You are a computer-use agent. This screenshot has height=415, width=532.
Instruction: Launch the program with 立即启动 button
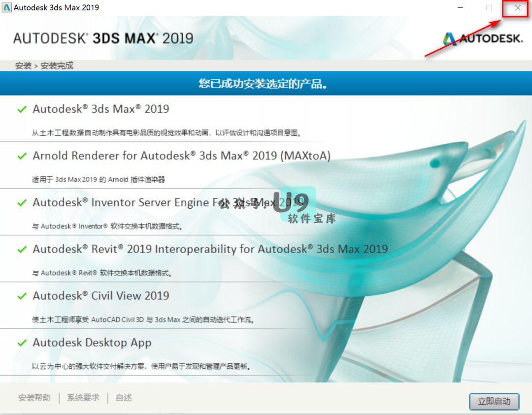494,401
